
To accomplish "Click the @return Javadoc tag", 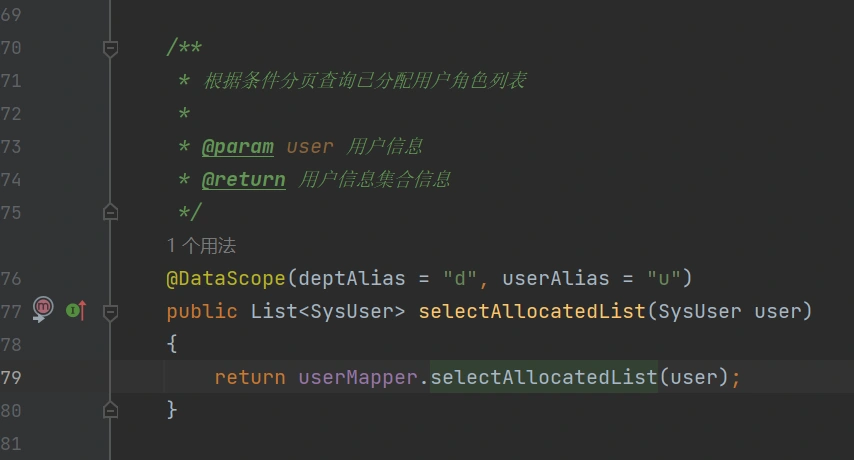I will pyautogui.click(x=243, y=179).
